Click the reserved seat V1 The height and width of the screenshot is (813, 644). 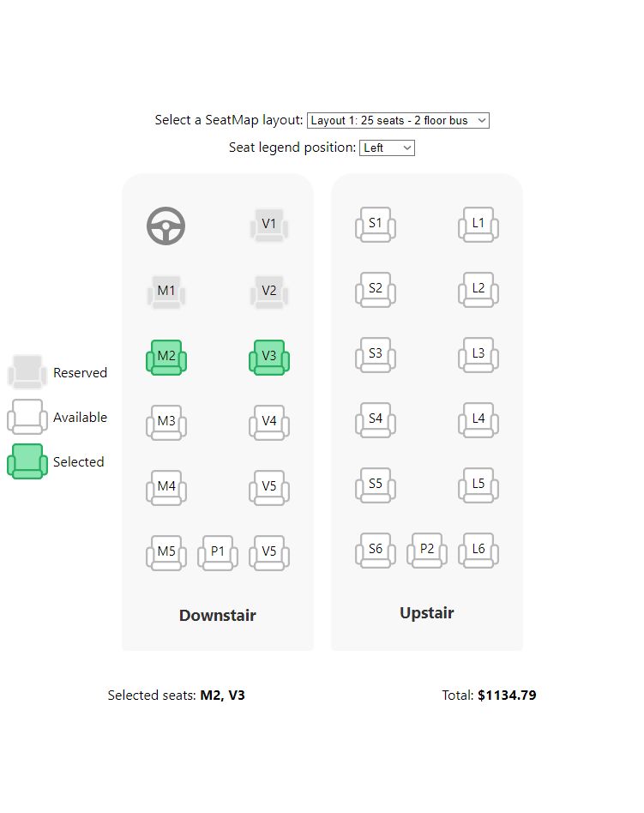pyautogui.click(x=269, y=225)
